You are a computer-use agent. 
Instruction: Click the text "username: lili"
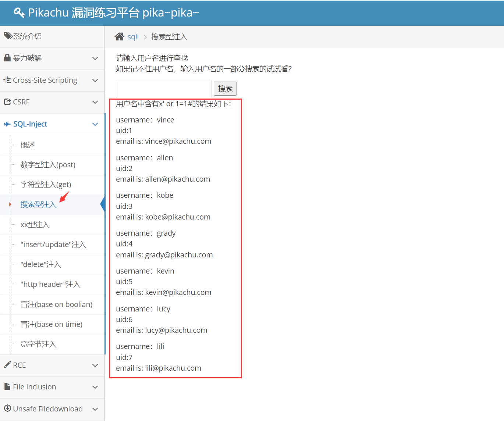(140, 346)
